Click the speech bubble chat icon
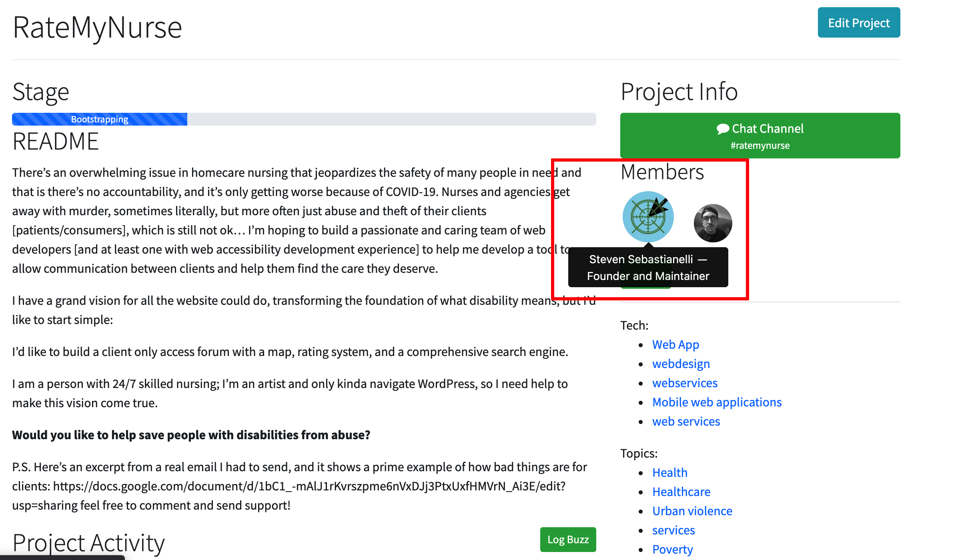Viewport: 970px width, 560px height. coord(722,129)
